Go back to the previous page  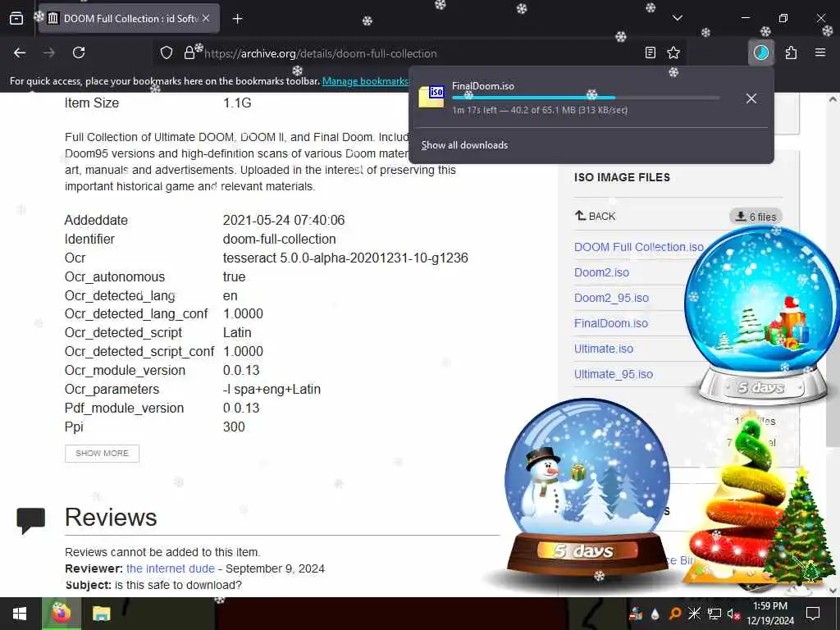(x=20, y=52)
